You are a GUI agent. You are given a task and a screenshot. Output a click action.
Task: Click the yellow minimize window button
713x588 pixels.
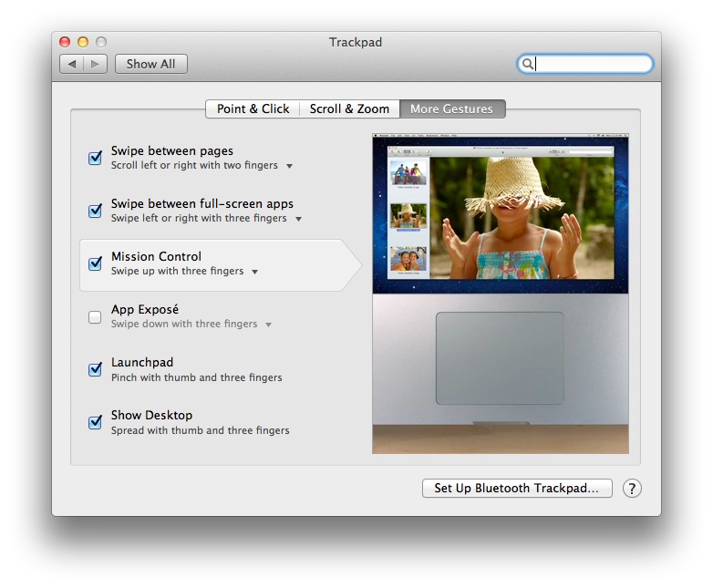[x=83, y=42]
